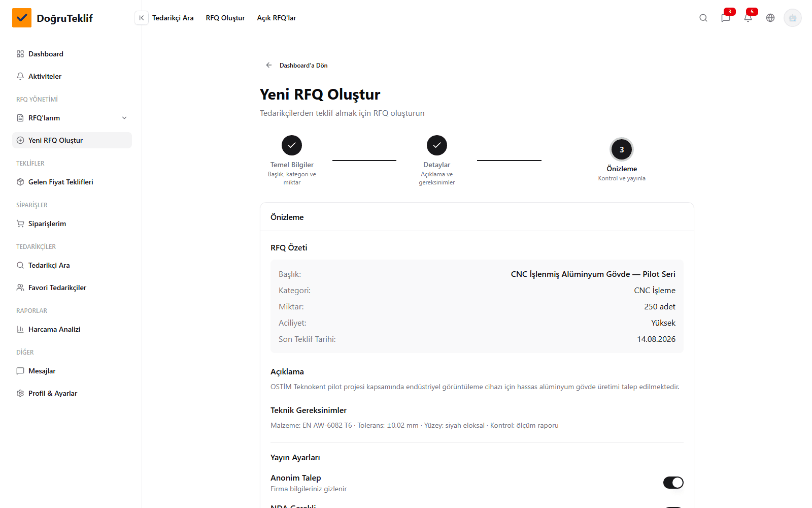
Task: Click the 'Son Teklif Tarihi:' label
Action: pyautogui.click(x=307, y=339)
